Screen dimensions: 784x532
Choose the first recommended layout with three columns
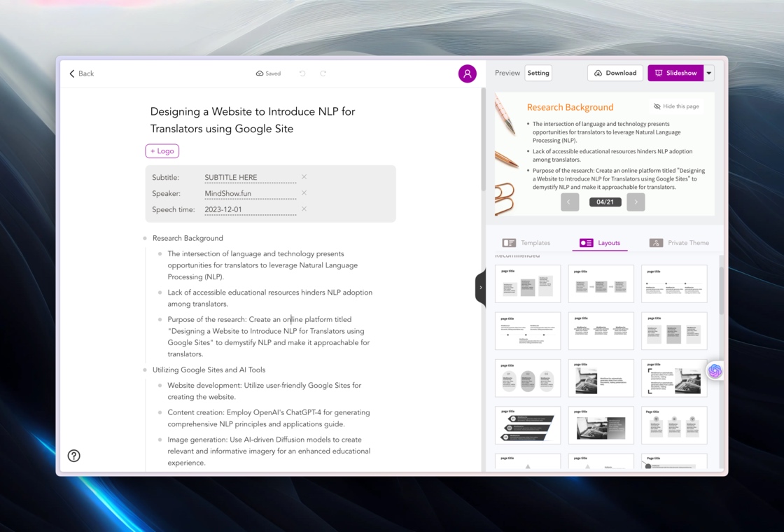(528, 284)
